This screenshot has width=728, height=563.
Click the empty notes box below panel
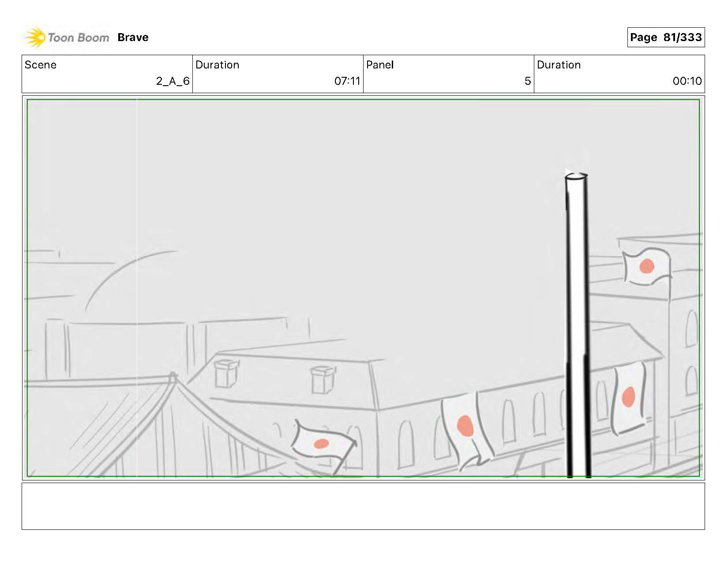tap(363, 506)
